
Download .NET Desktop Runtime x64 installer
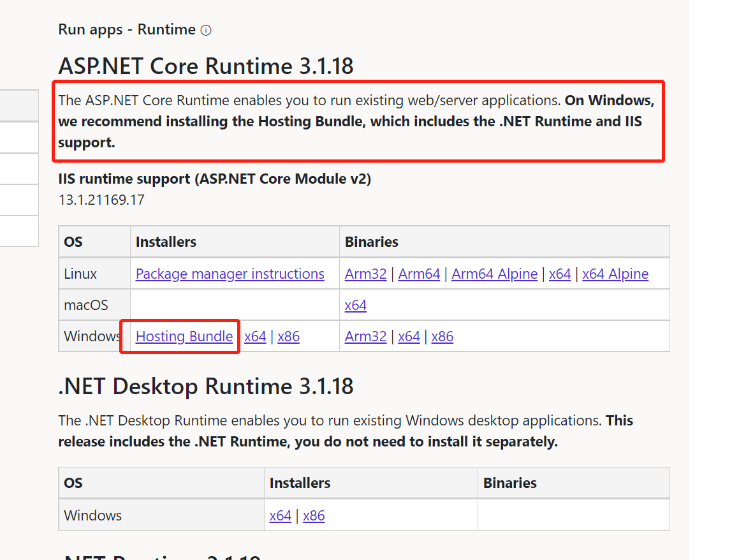tap(280, 515)
